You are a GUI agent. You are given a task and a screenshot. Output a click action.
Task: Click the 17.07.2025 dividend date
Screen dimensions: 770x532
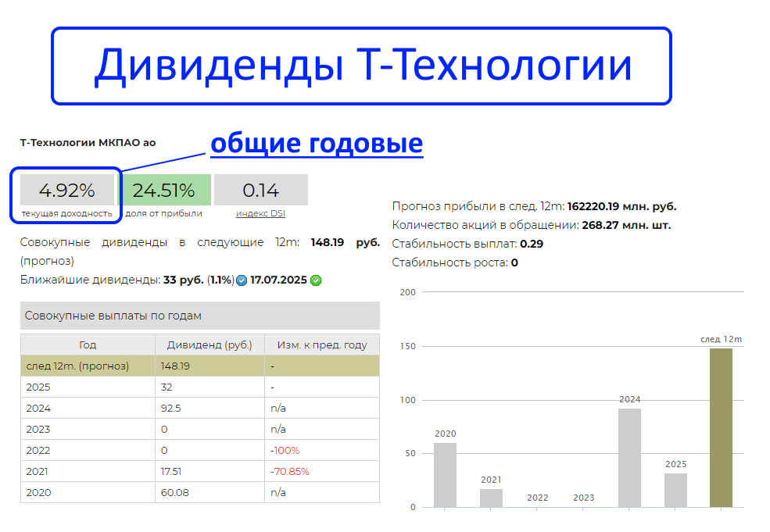coord(278,280)
